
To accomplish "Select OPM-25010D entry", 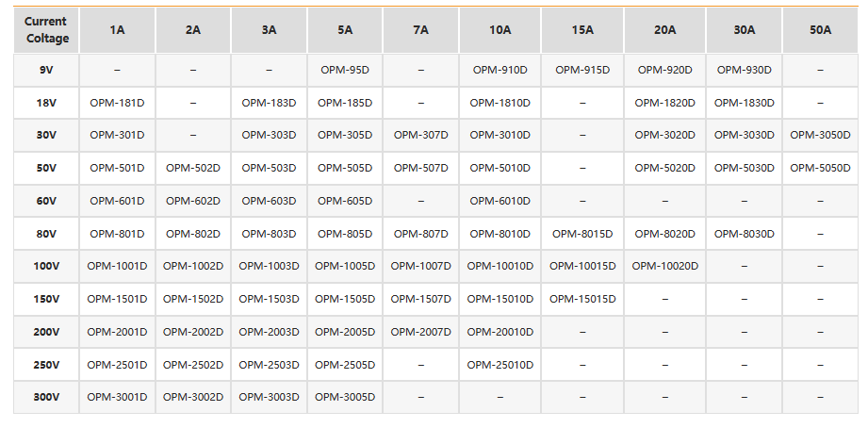I will (500, 365).
